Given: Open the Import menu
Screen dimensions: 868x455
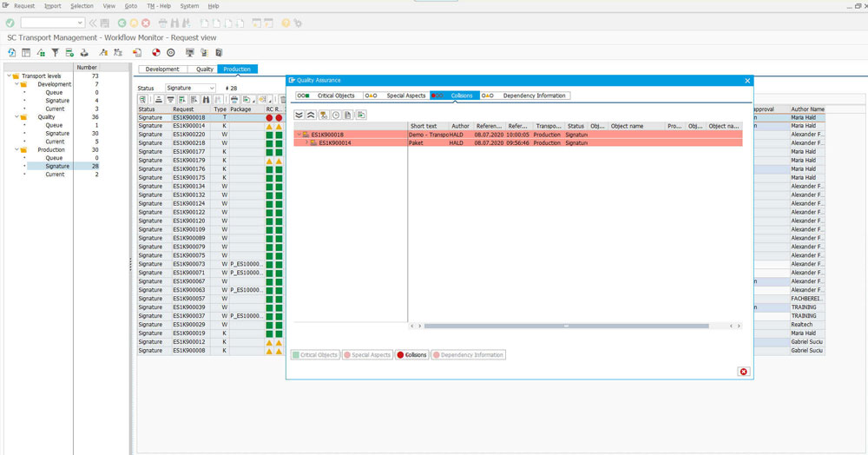Looking at the screenshot, I should tap(53, 6).
